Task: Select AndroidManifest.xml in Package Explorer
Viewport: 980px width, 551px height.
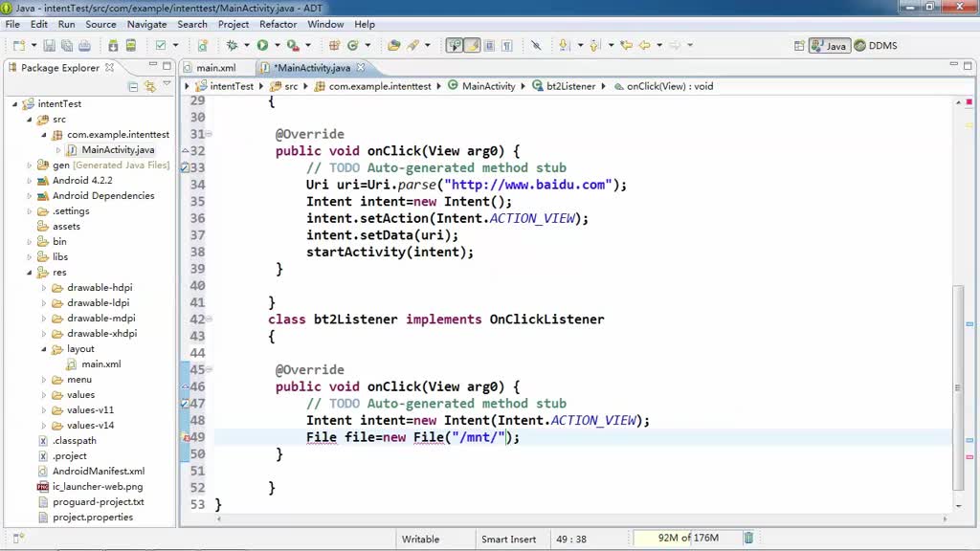Action: 99,471
